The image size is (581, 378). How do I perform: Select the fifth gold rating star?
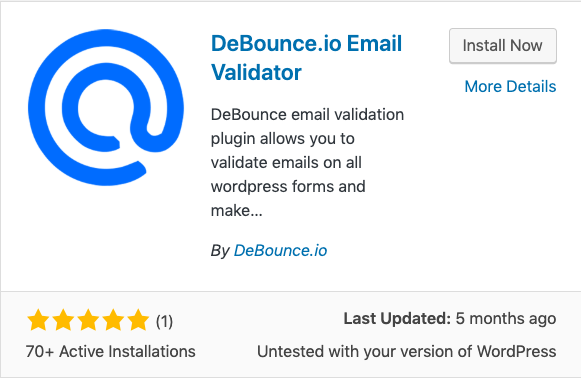pos(138,320)
